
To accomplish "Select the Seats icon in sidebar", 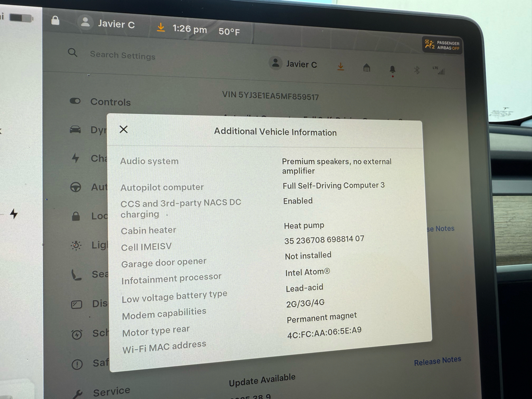I will (x=76, y=275).
